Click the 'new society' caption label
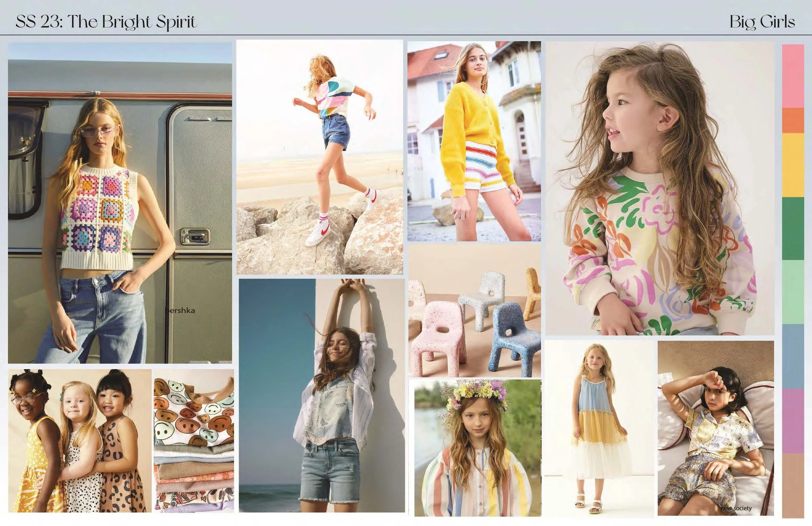This screenshot has height=526, width=812. click(736, 508)
